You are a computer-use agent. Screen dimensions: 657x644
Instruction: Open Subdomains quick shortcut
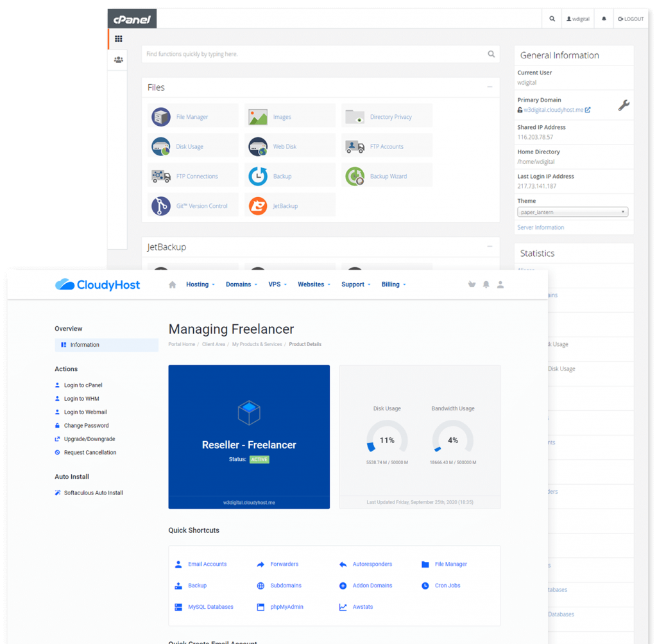click(279, 586)
